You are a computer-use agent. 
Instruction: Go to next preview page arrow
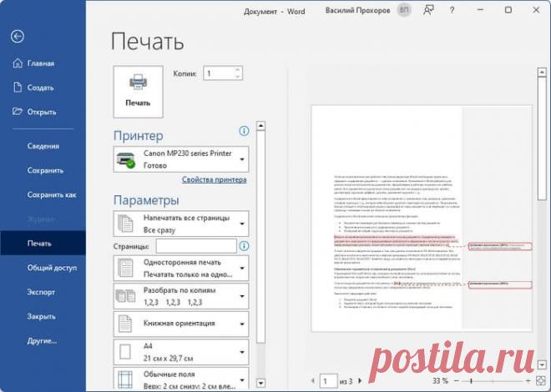361,379
